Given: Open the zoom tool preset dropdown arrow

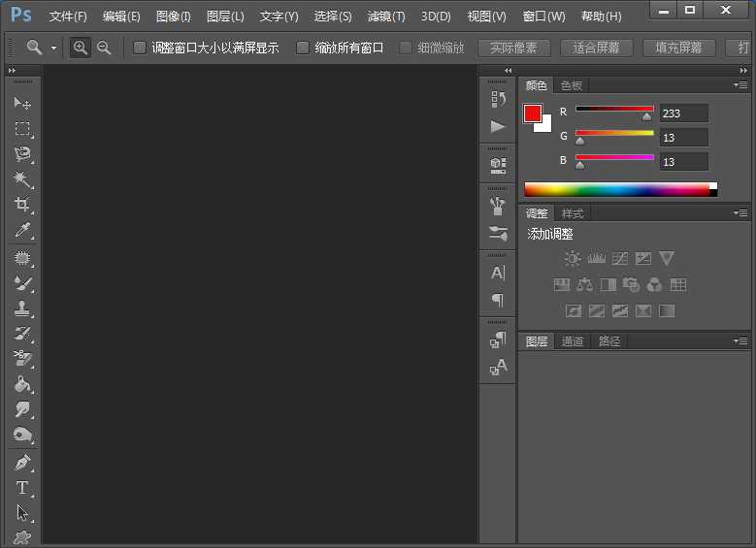Looking at the screenshot, I should click(x=53, y=48).
